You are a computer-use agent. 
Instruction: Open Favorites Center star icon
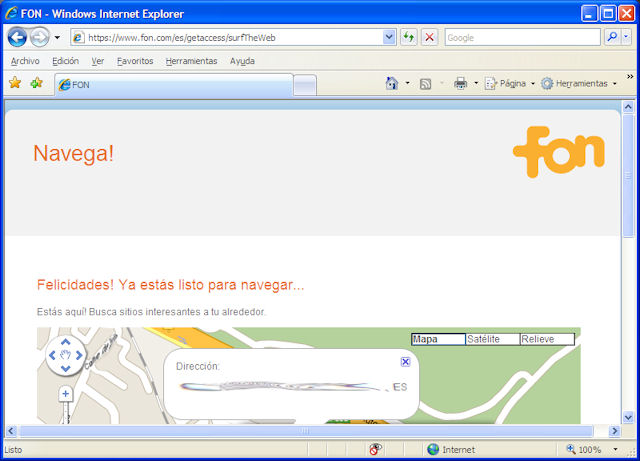(x=15, y=83)
